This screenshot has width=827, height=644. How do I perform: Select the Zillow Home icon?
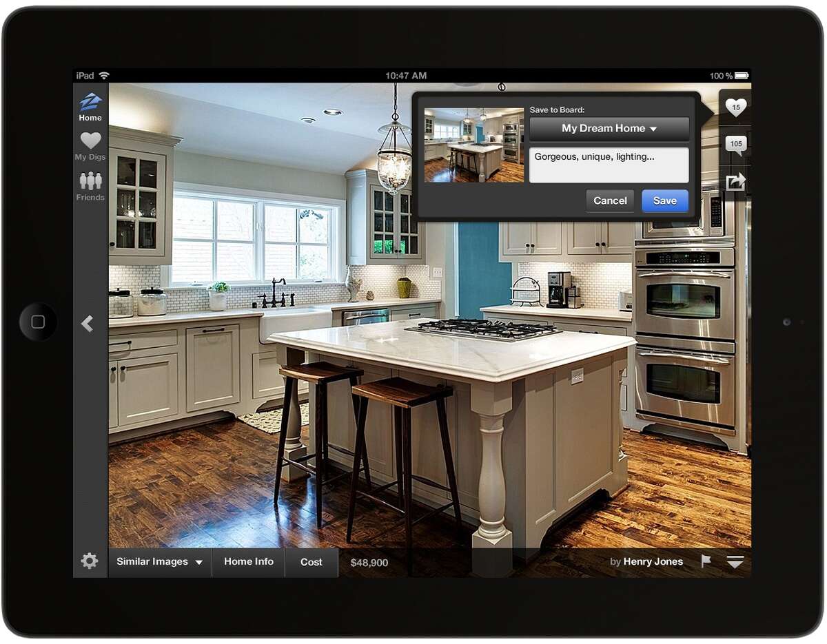pos(90,105)
